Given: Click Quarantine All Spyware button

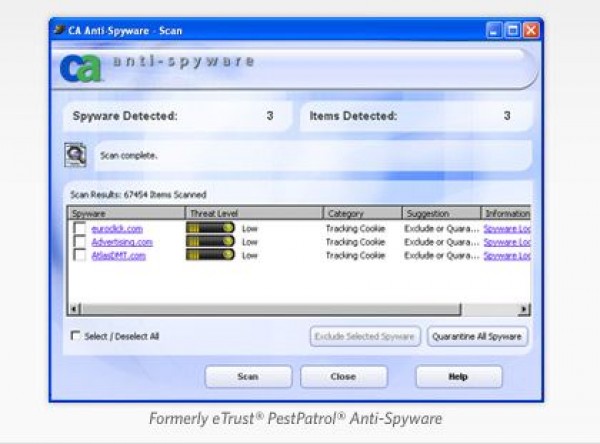Looking at the screenshot, I should pos(477,336).
